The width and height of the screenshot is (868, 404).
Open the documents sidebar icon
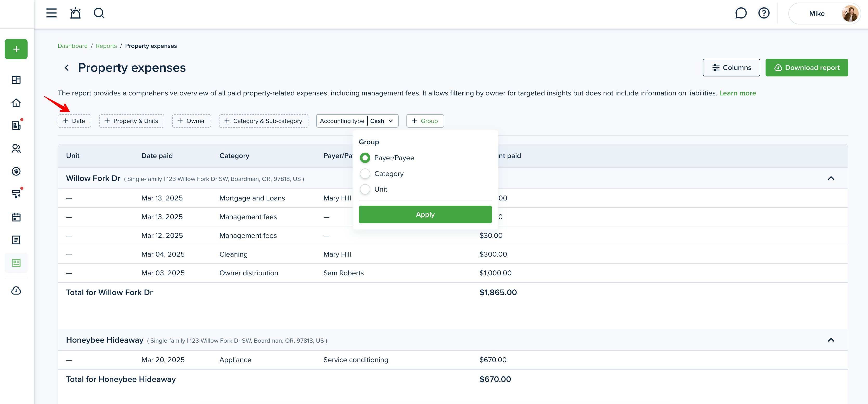16,240
